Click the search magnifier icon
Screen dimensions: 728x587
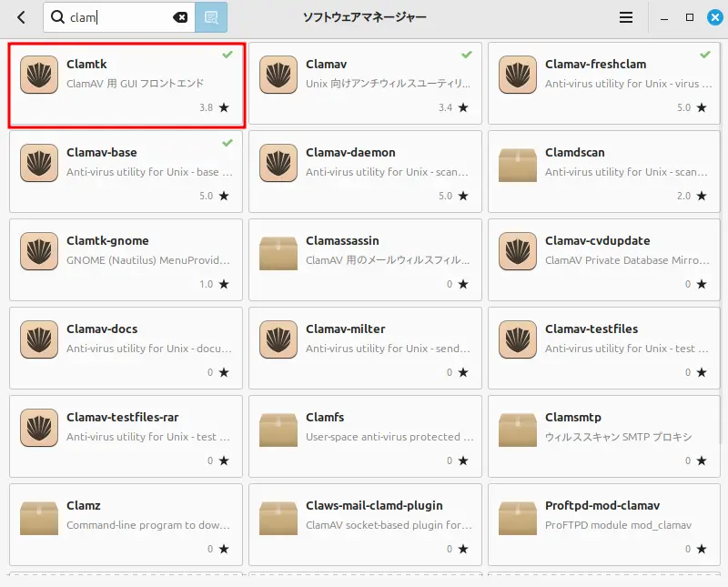coord(57,17)
